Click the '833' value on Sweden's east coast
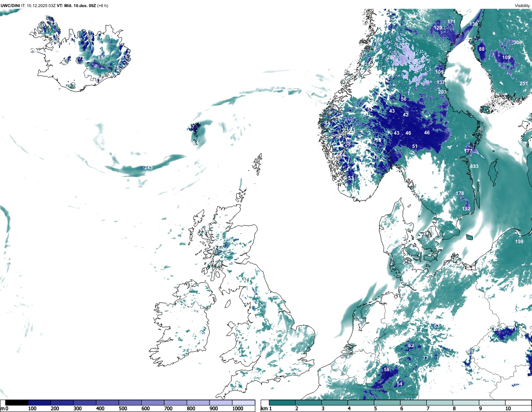This screenshot has height=412, width=532. tap(474, 166)
